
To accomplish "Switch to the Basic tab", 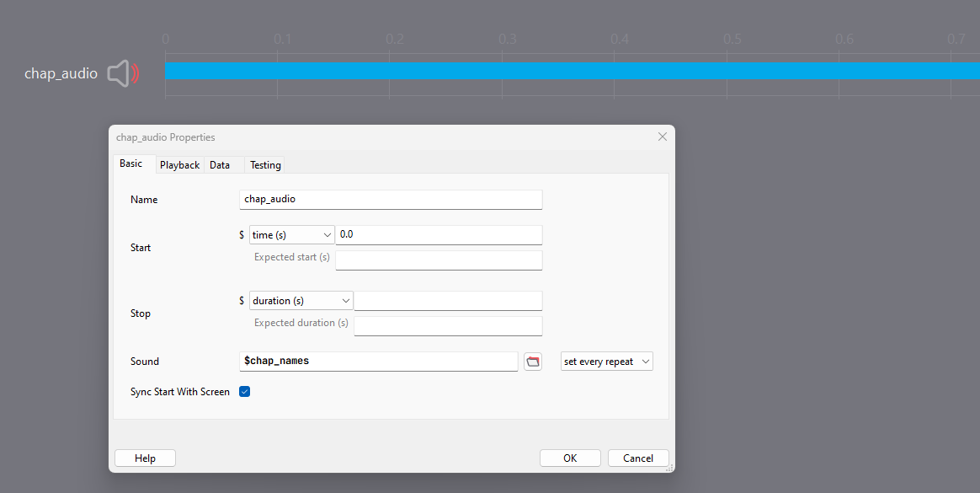I will pyautogui.click(x=131, y=163).
